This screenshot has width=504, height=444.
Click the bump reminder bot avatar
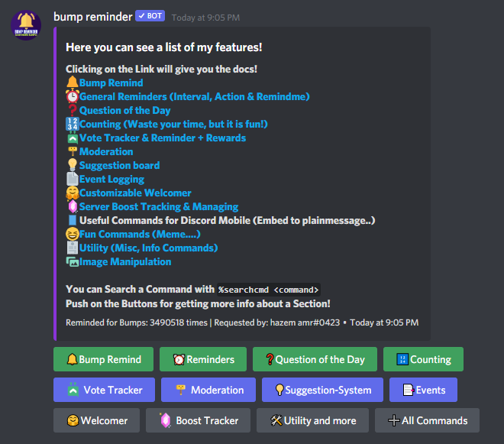26,27
